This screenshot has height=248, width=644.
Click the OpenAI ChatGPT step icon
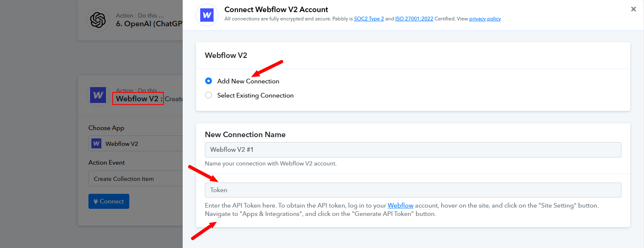[98, 20]
